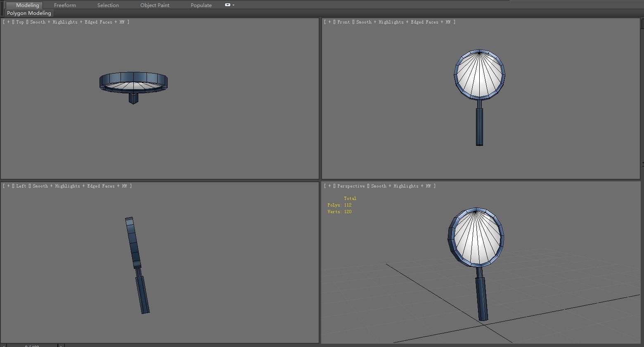Open the Perspective viewport [+] general menu
This screenshot has width=644, height=347.
point(329,186)
